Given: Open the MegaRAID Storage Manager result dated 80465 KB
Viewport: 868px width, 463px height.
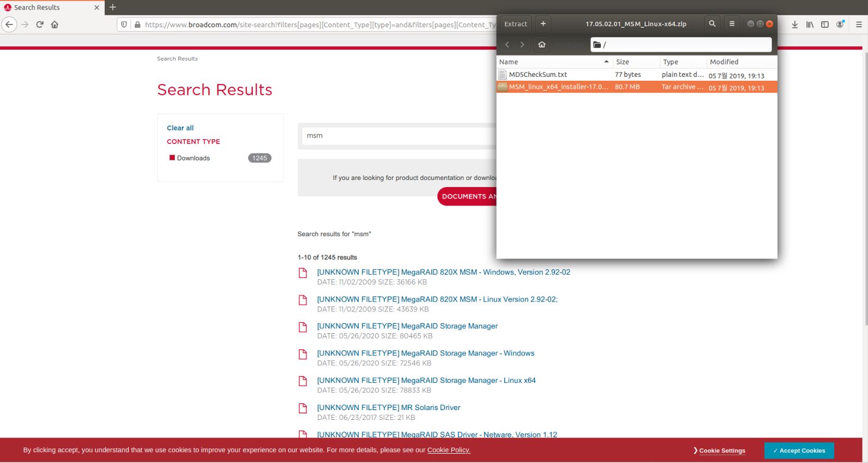Looking at the screenshot, I should [x=407, y=326].
